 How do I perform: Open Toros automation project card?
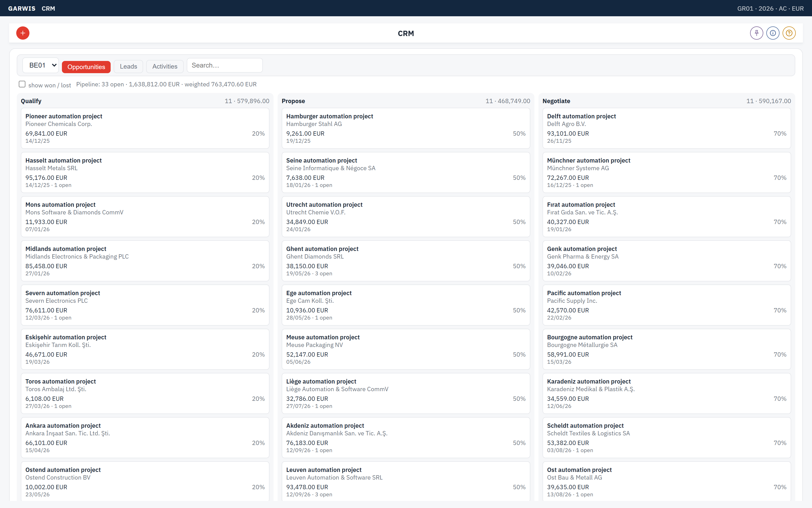pyautogui.click(x=145, y=393)
